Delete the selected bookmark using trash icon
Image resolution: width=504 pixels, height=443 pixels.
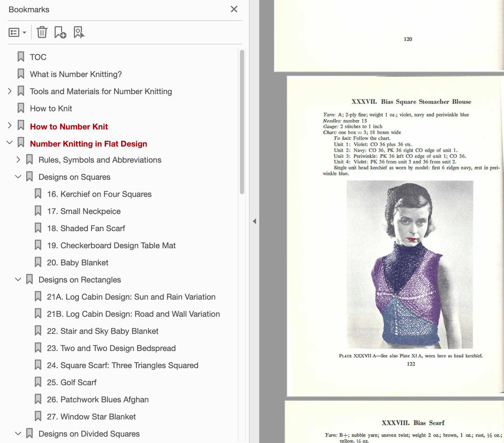[x=42, y=32]
